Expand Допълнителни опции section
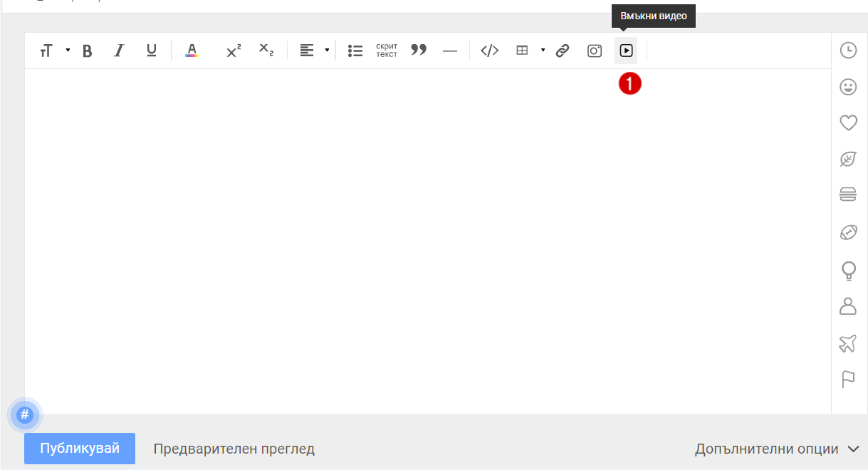The width and height of the screenshot is (868, 470). click(x=777, y=449)
